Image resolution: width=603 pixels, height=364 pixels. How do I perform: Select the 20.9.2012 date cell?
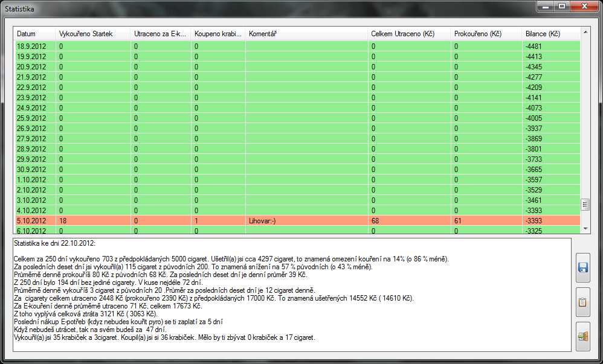[x=36, y=67]
